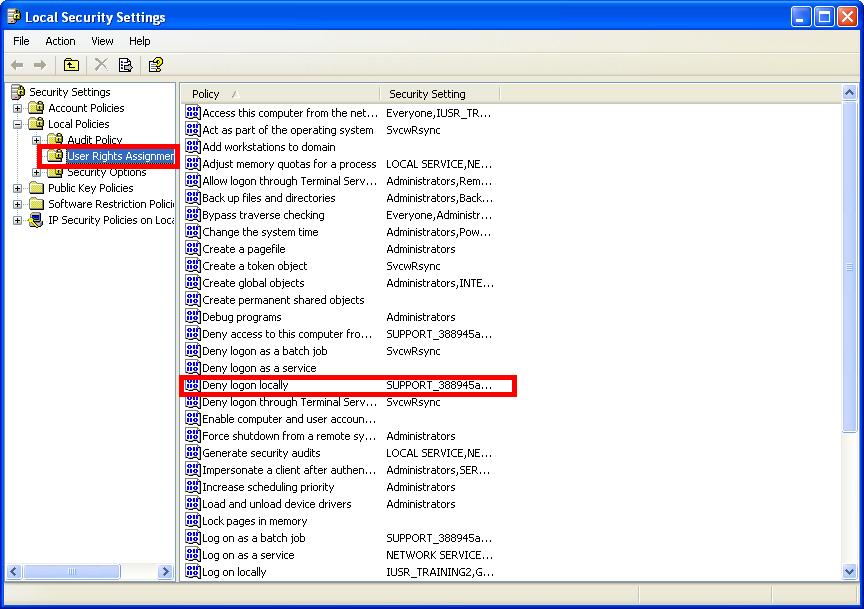Click the policy icon beside Generate security audits

193,452
